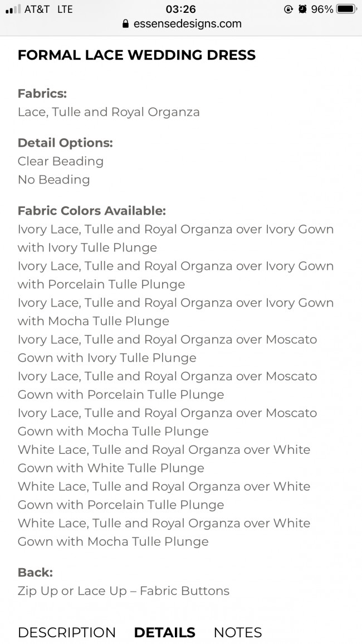This screenshot has width=362, height=644.
Task: Click the No Beading option text
Action: pyautogui.click(x=53, y=180)
